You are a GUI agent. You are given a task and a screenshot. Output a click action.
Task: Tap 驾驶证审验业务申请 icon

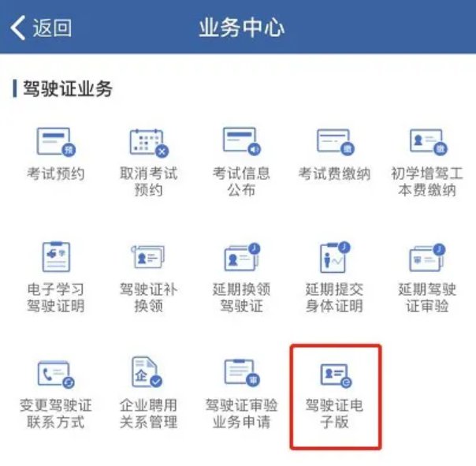click(x=242, y=373)
